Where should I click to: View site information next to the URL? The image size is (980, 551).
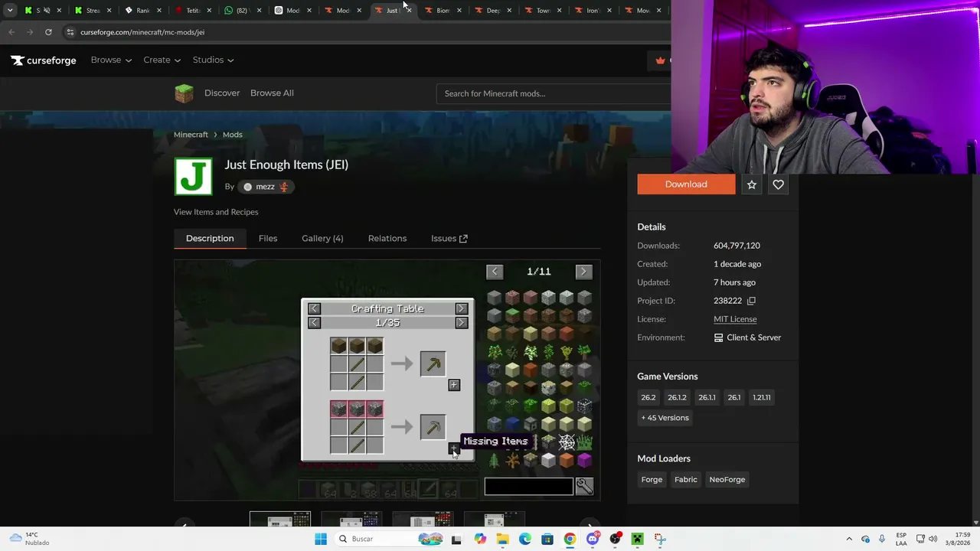tap(70, 32)
